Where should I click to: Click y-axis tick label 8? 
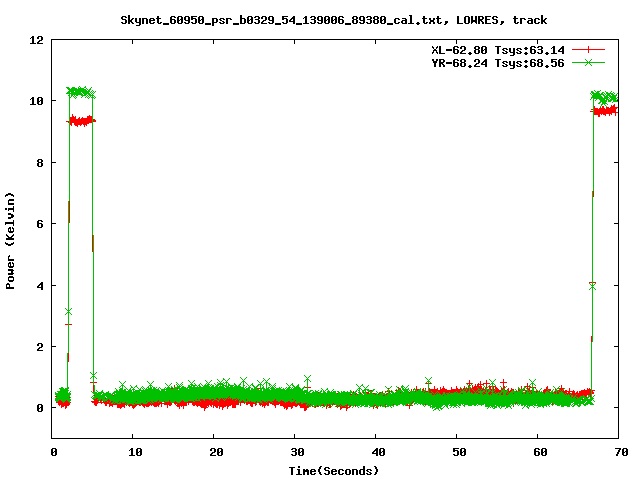(39, 163)
